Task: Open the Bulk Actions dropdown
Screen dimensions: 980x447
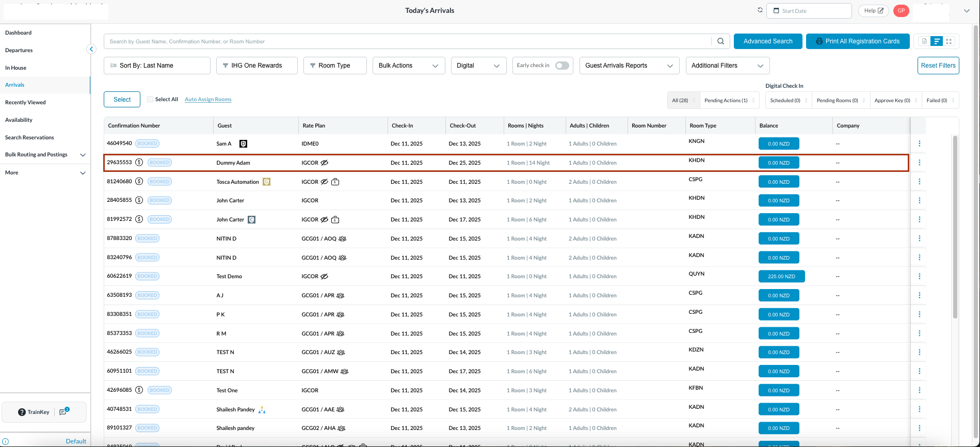Action: click(x=408, y=66)
